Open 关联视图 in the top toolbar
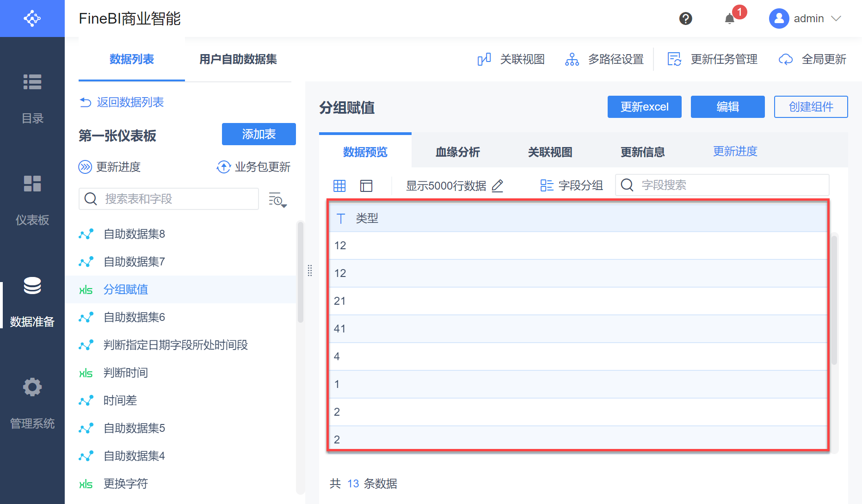Viewport: 862px width, 504px height. pos(511,59)
